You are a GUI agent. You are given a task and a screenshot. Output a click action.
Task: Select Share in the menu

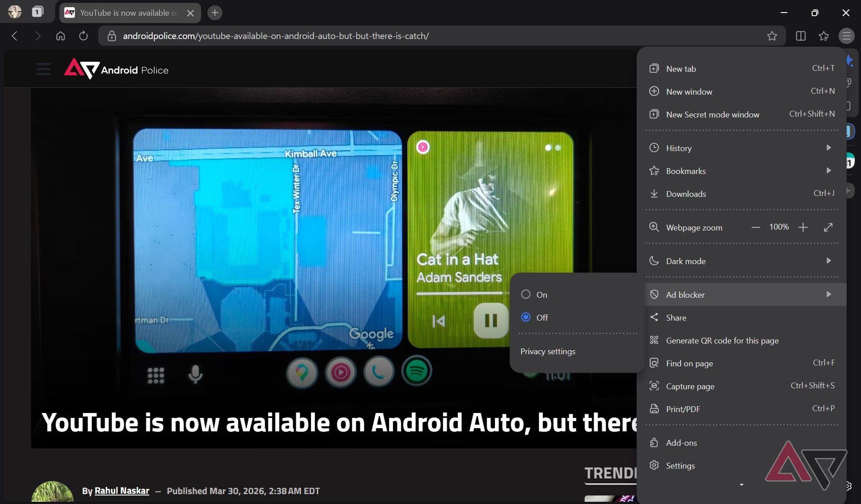click(x=742, y=317)
